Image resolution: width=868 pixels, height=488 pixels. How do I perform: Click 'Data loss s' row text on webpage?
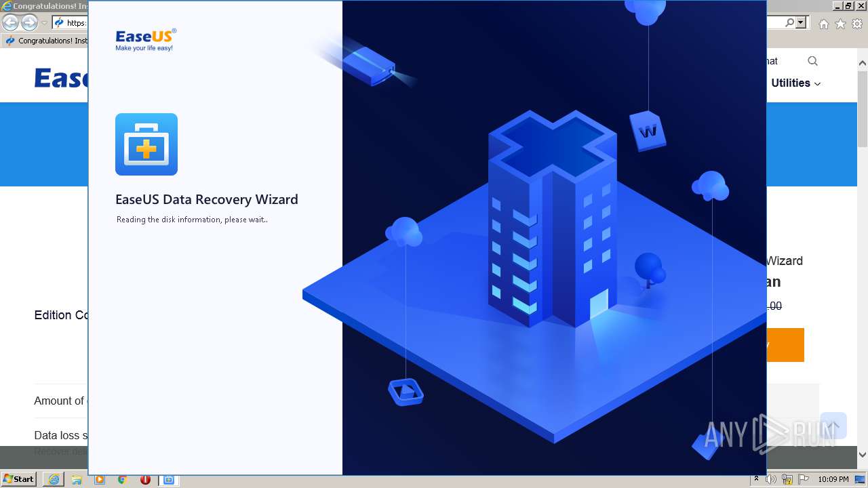pyautogui.click(x=61, y=435)
